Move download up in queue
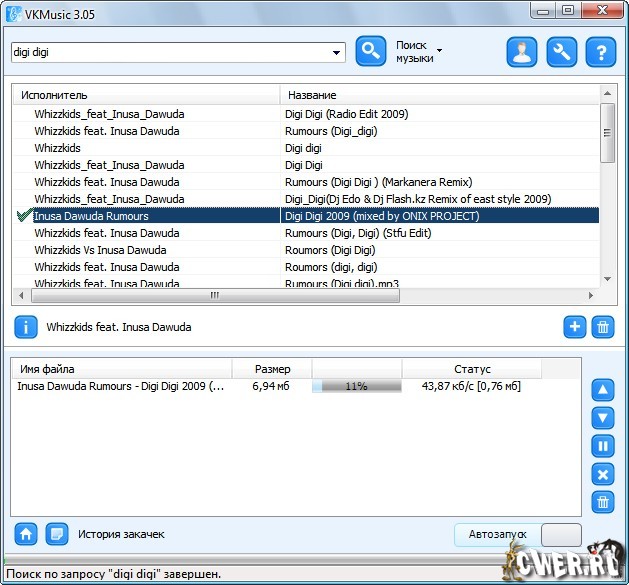Viewport: 629px width, 585px height. point(603,390)
